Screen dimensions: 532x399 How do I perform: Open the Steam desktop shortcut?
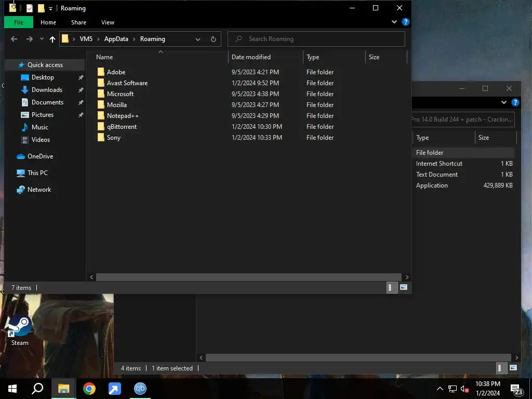(x=20, y=331)
